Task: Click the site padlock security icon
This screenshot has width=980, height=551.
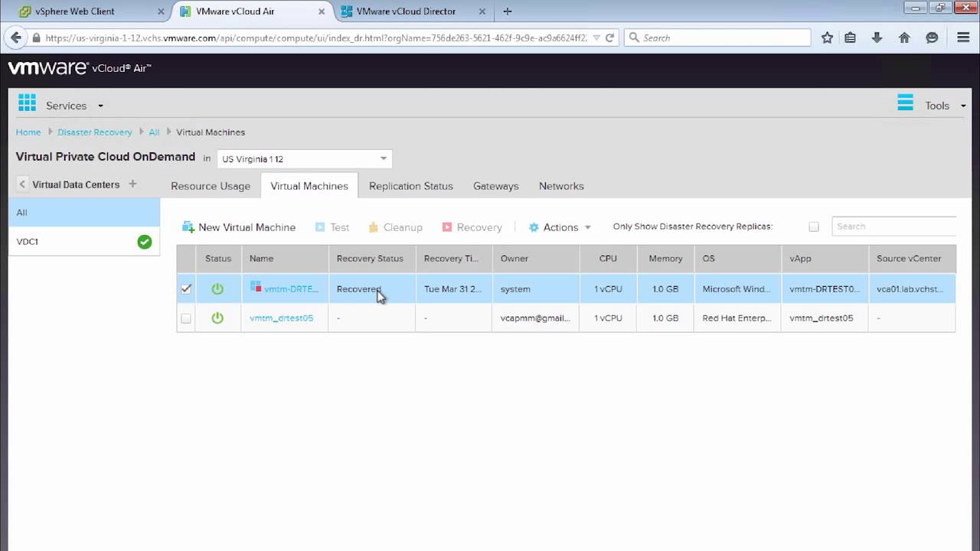Action: tap(36, 37)
